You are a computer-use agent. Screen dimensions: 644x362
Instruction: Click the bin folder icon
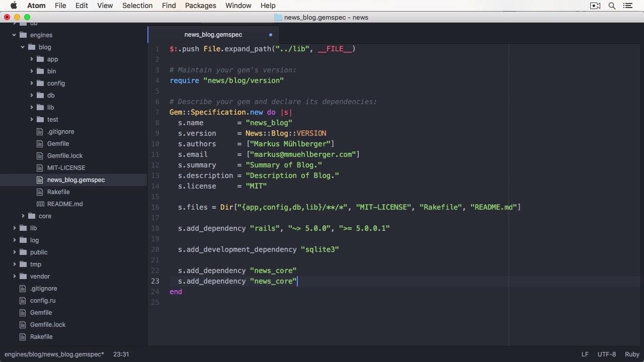(x=40, y=71)
